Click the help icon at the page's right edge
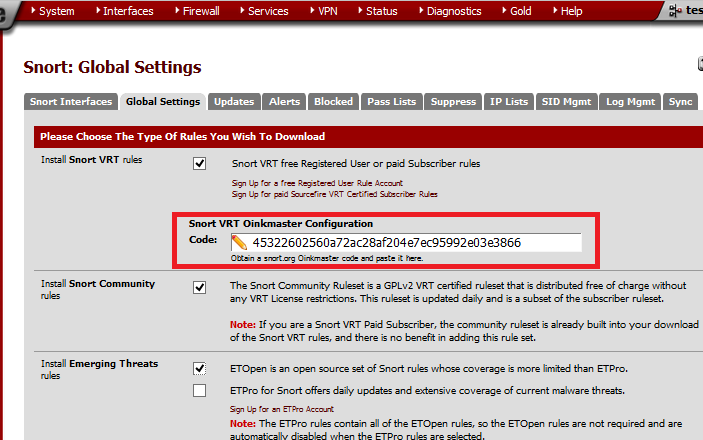 click(x=699, y=64)
